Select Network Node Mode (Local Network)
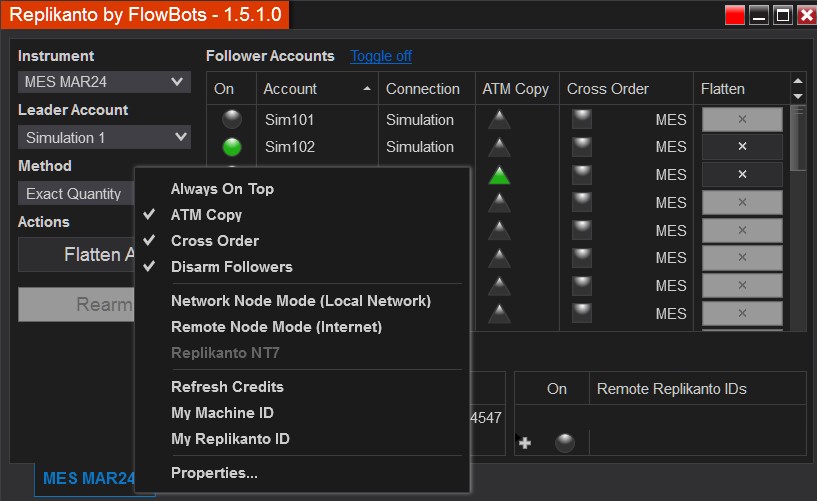Screen dimensions: 817x501 point(300,301)
